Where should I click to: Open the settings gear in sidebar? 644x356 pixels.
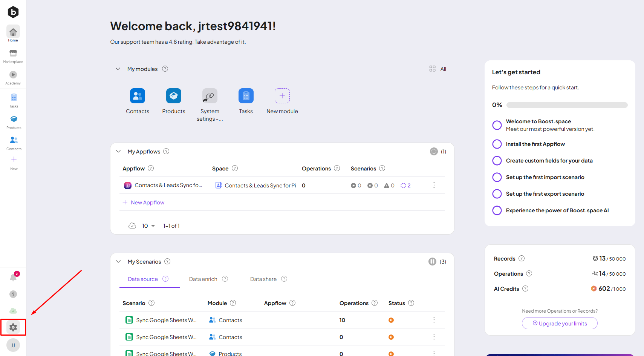coord(13,327)
